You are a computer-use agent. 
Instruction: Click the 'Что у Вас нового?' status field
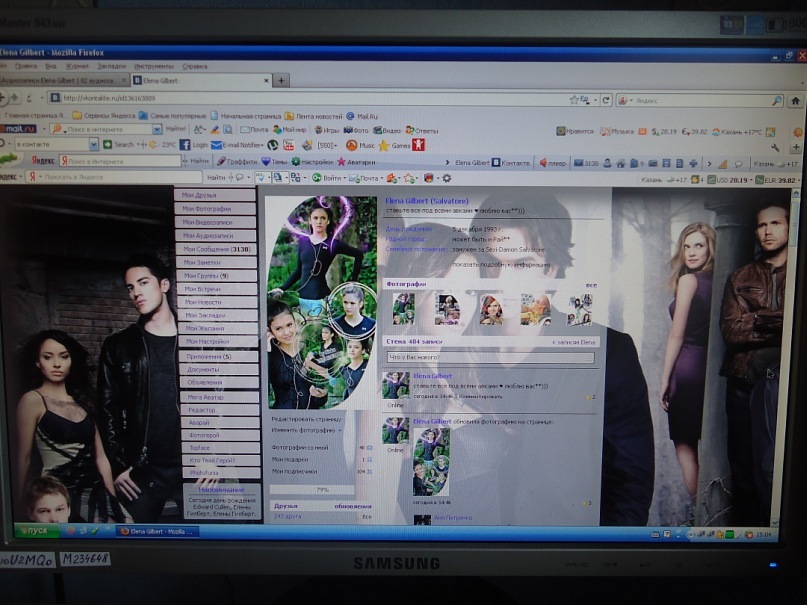pyautogui.click(x=490, y=357)
